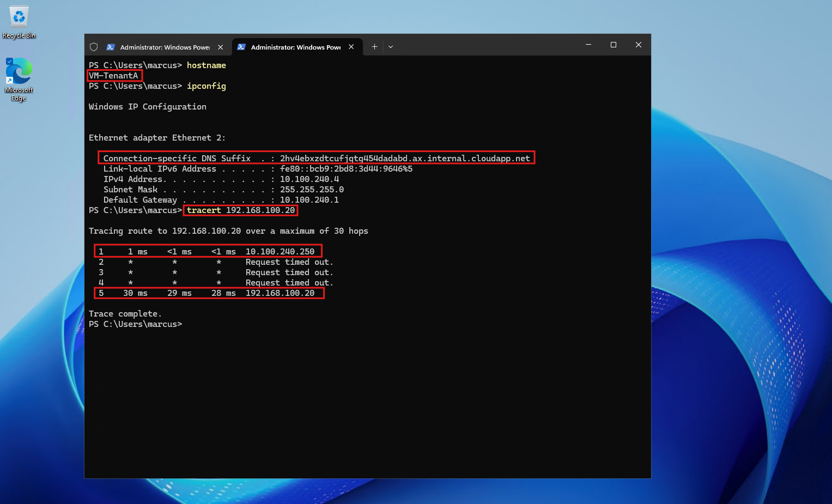Image resolution: width=832 pixels, height=504 pixels.
Task: Click the first hop 10.100.240.250 row
Action: (x=208, y=251)
